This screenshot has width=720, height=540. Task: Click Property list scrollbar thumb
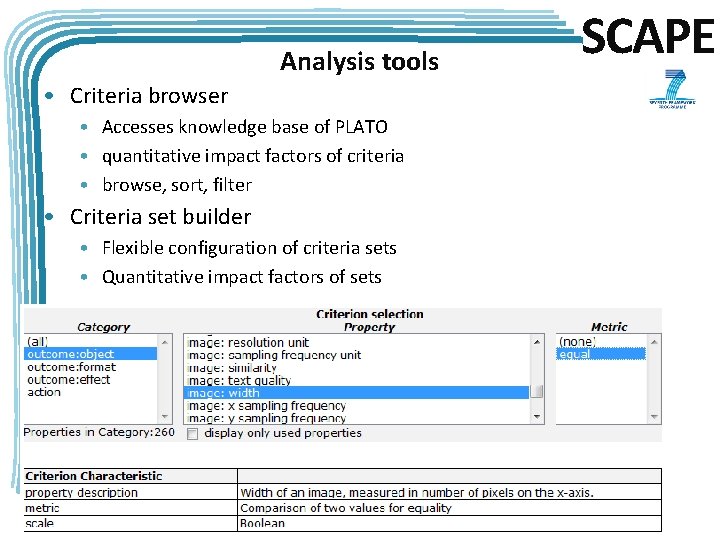pos(536,392)
